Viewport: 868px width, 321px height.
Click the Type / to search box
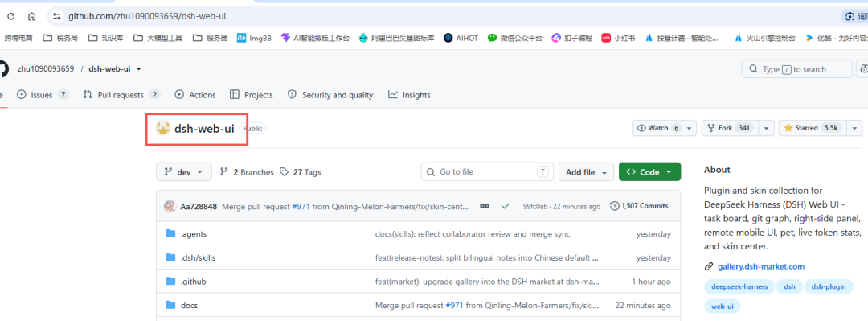coord(796,69)
